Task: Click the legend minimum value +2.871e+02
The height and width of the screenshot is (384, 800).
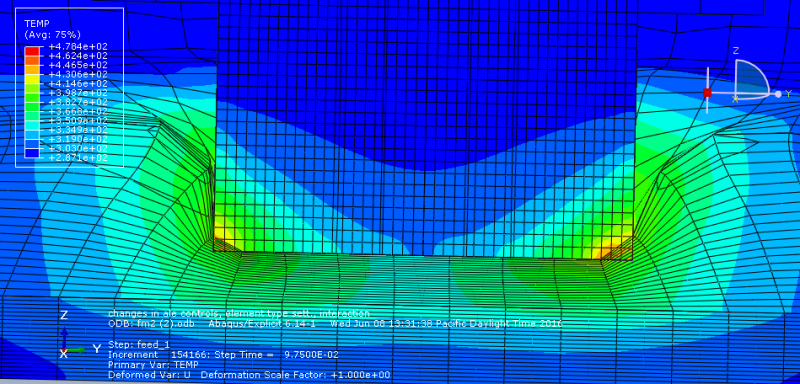Action: [78, 158]
